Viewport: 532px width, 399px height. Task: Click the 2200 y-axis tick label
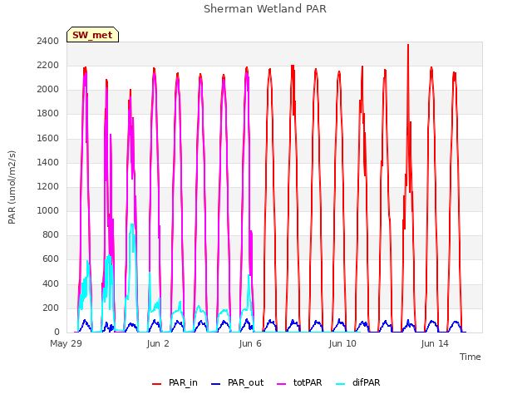[x=48, y=65]
